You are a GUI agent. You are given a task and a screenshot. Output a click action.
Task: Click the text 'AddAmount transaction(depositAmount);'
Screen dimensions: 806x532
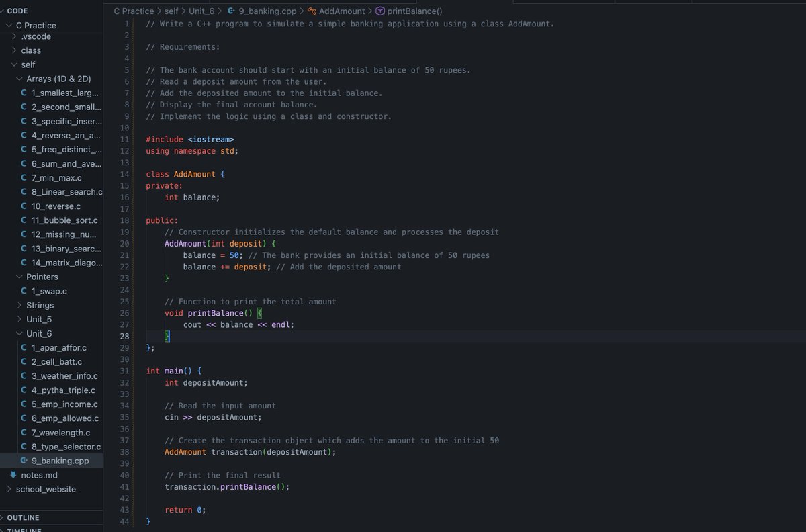point(251,452)
